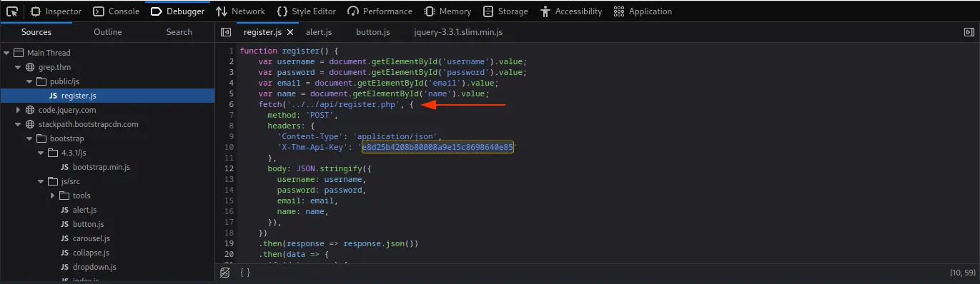The image size is (980, 284).
Task: Click the JS icon beside carousel.js
Action: pyautogui.click(x=64, y=238)
